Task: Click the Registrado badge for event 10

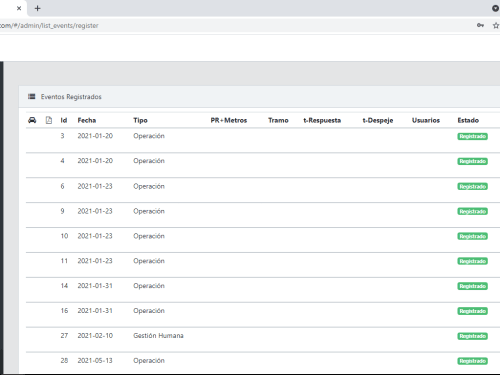Action: 472,236
